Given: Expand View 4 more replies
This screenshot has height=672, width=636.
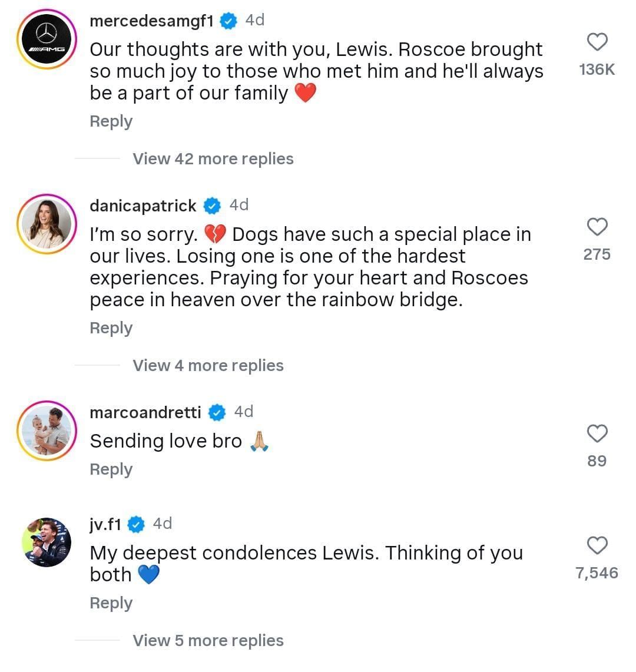Looking at the screenshot, I should [x=208, y=366].
